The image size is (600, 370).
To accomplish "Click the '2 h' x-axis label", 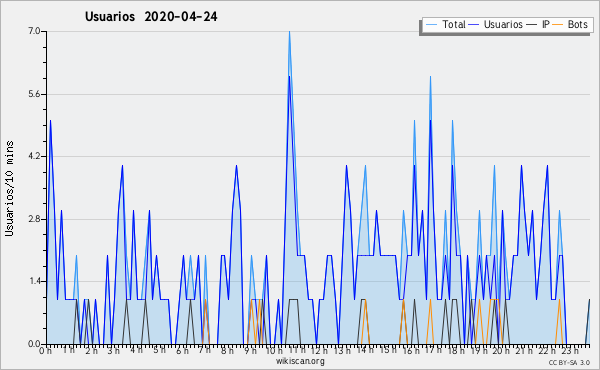I will coord(91,351).
